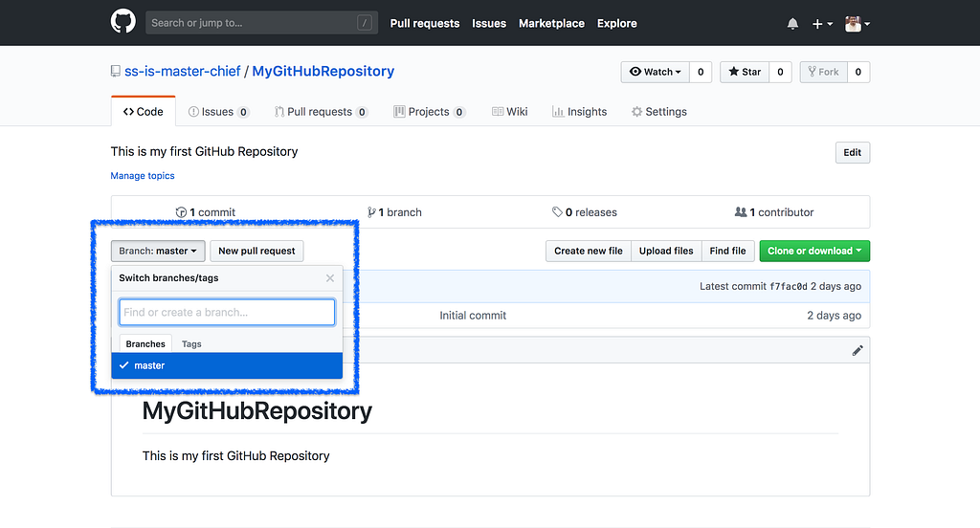980x528 pixels.
Task: Focus the Search or jump to field
Action: [x=261, y=23]
